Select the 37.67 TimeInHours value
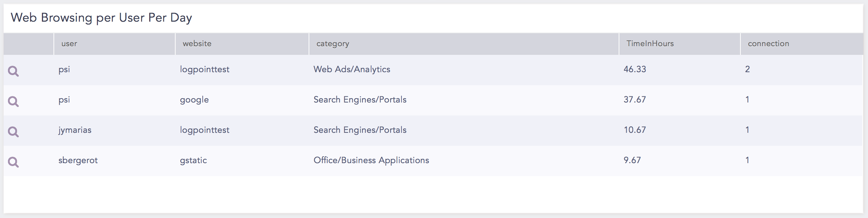This screenshot has height=218, width=868. tap(635, 100)
